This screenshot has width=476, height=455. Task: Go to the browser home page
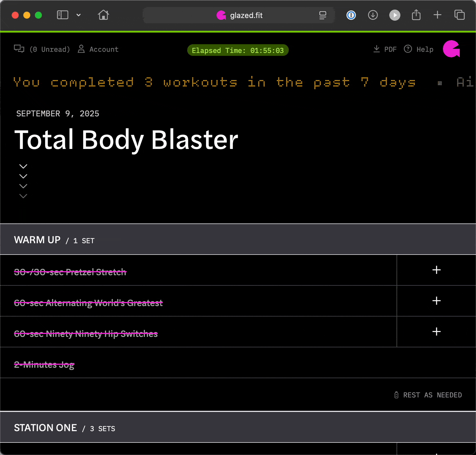click(x=103, y=15)
